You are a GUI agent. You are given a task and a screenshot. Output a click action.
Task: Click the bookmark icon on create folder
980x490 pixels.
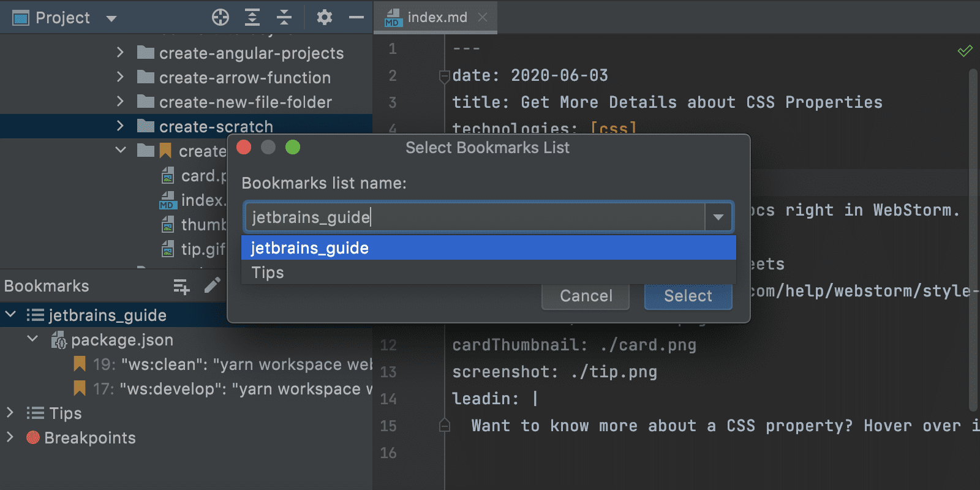pos(165,151)
